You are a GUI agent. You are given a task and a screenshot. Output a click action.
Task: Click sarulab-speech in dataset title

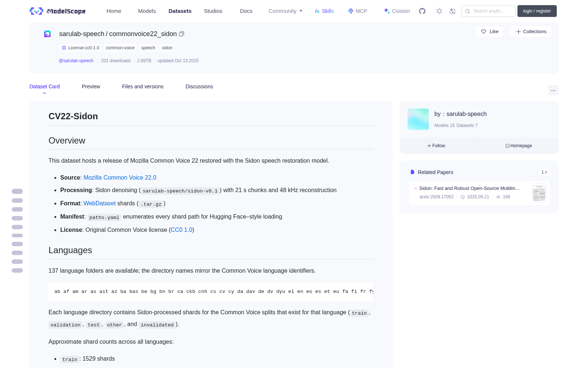82,34
